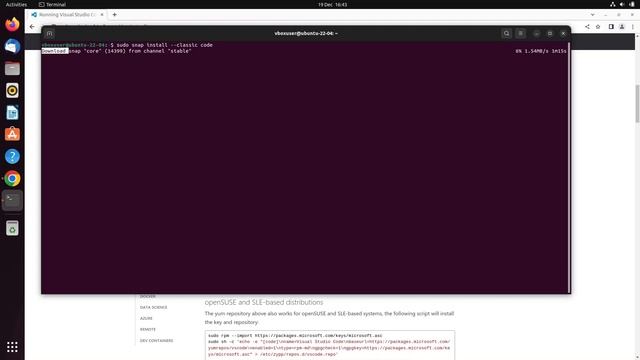Image resolution: width=640 pixels, height=360 pixels.
Task: Open DATA SCIENCE docs section
Action: click(x=153, y=307)
